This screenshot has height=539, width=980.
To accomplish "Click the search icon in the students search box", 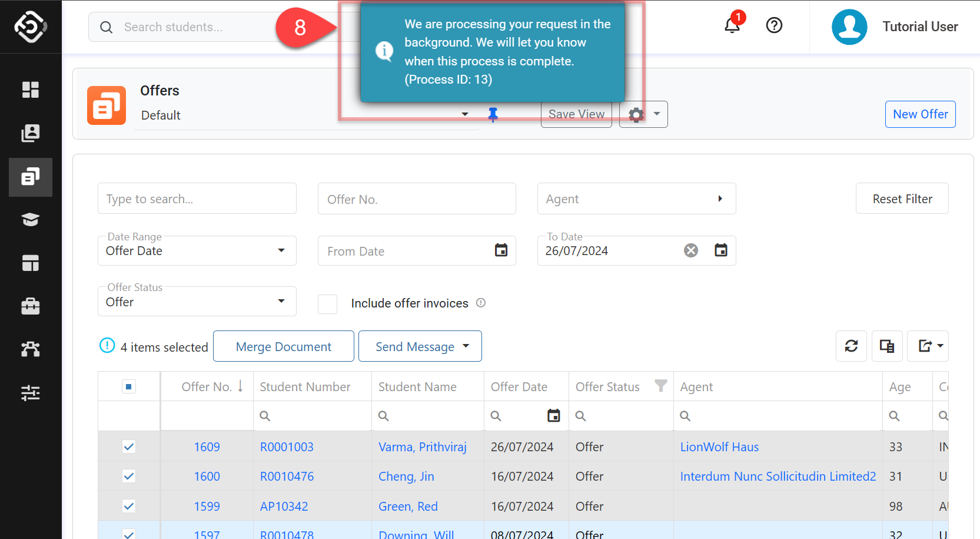I will (107, 27).
